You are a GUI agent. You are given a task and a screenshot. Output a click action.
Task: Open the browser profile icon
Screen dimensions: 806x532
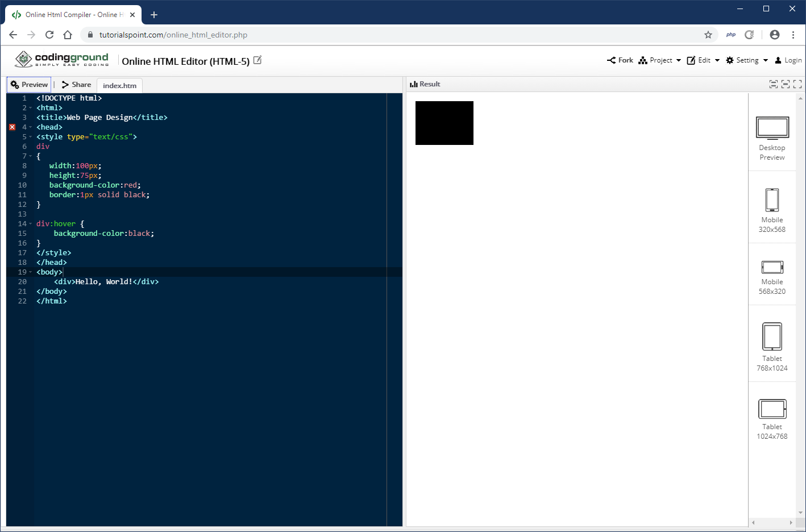(x=775, y=35)
